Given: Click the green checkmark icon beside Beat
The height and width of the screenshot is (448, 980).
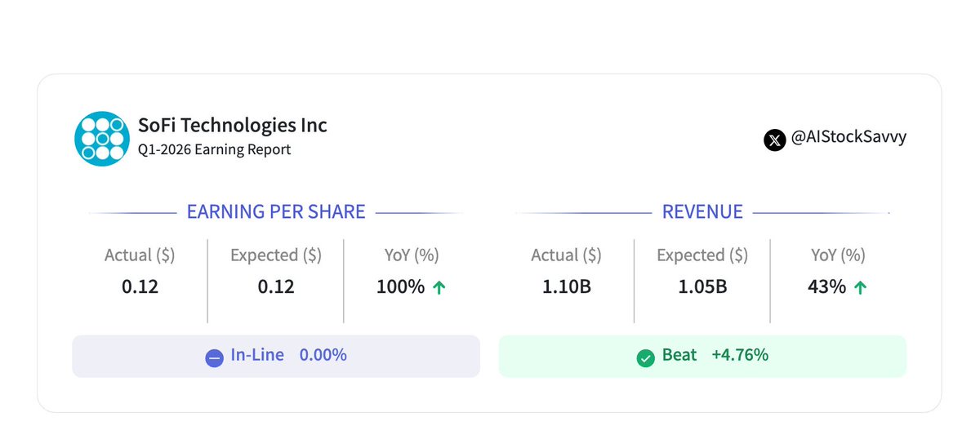Looking at the screenshot, I should [645, 357].
